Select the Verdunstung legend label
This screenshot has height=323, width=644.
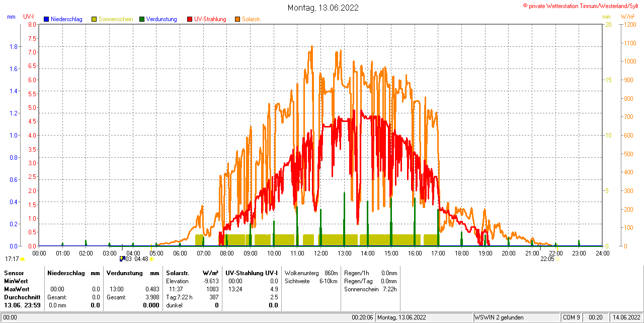162,19
